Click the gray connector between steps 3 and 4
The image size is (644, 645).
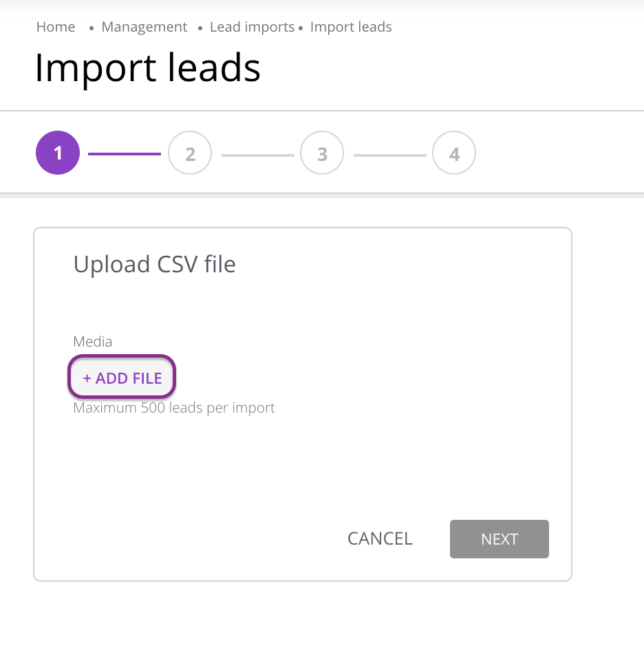[x=389, y=155]
